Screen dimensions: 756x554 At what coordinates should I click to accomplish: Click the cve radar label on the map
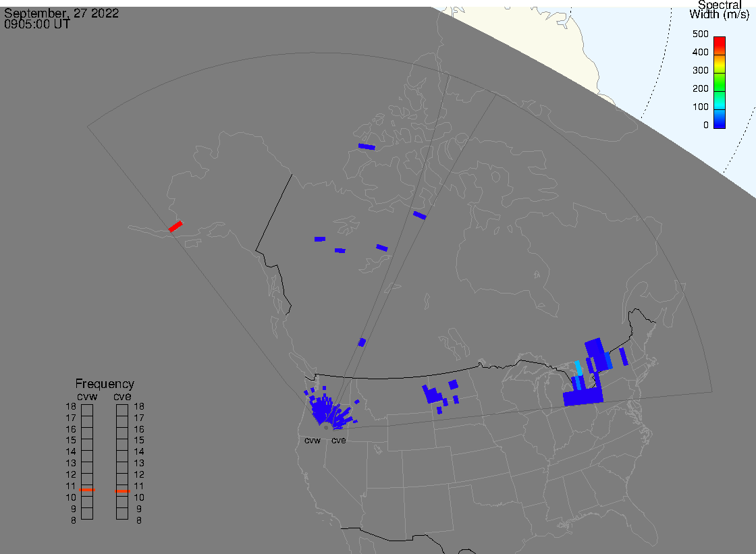pyautogui.click(x=338, y=441)
